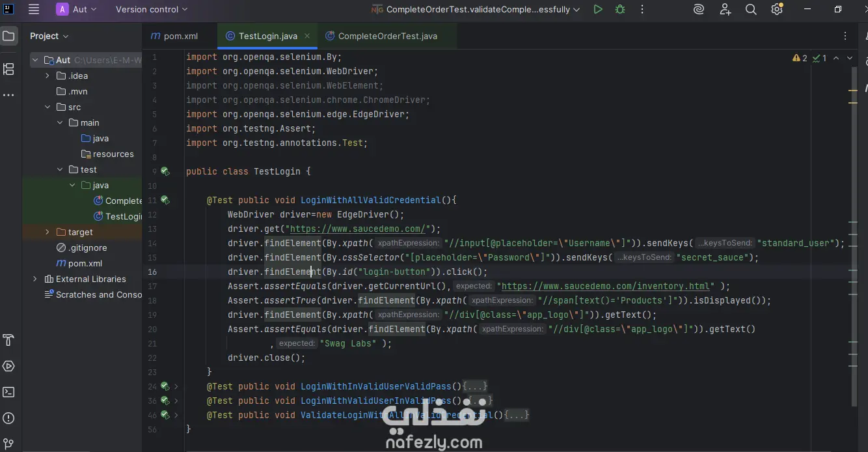Select Scratches and Consoles node
The image size is (868, 452).
92,294
